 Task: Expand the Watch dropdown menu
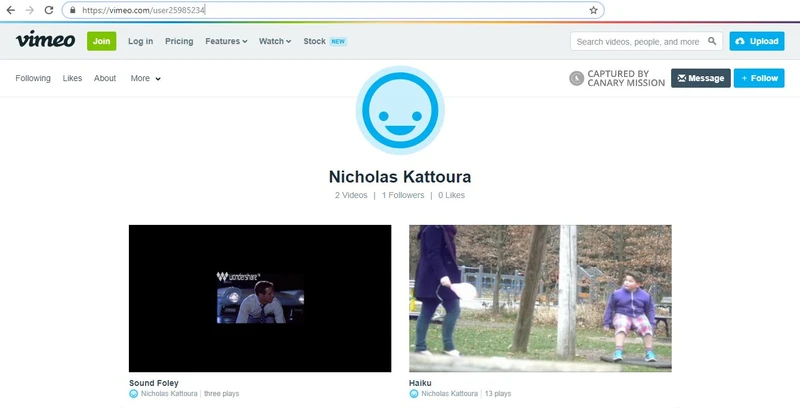click(x=275, y=41)
